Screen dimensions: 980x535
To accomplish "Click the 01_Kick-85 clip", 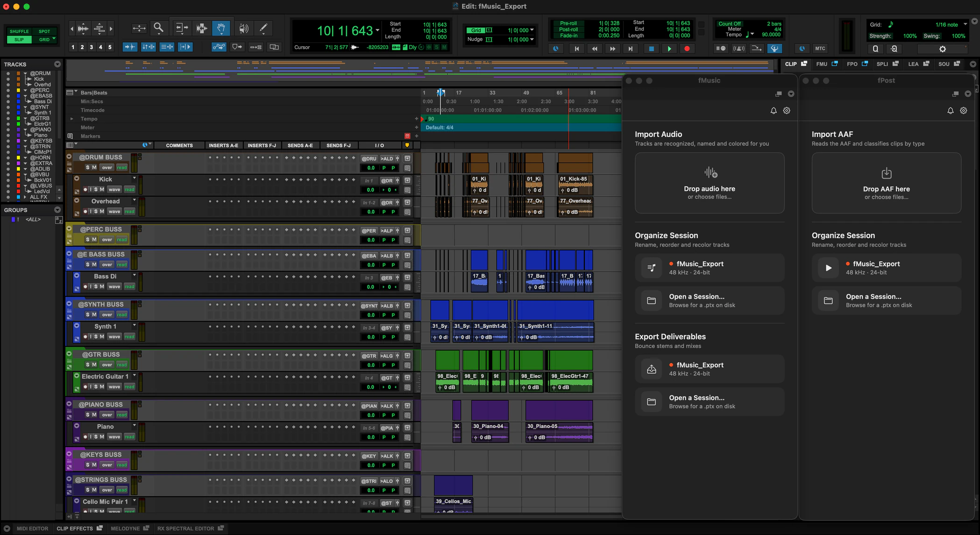I will [575, 184].
